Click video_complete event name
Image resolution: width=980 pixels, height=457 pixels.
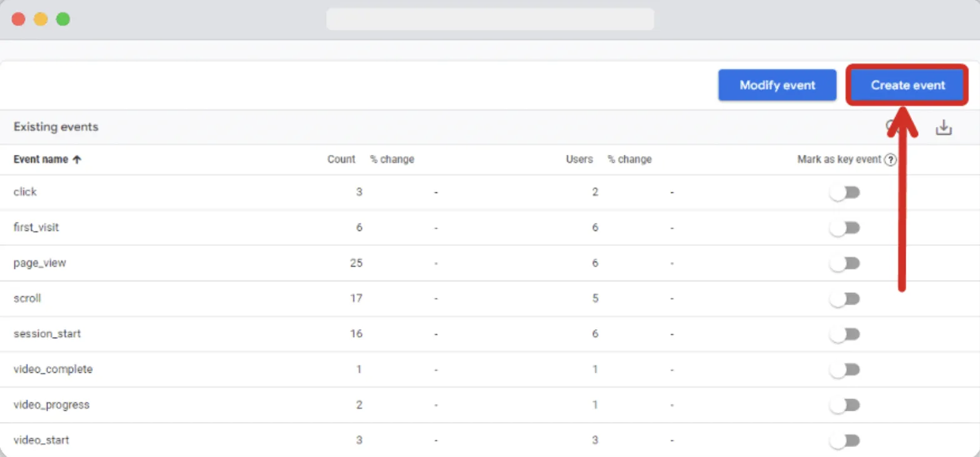tap(53, 369)
